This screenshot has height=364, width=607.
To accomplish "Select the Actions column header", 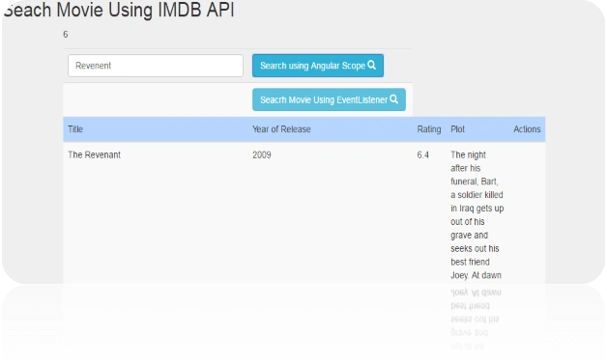I will (527, 129).
